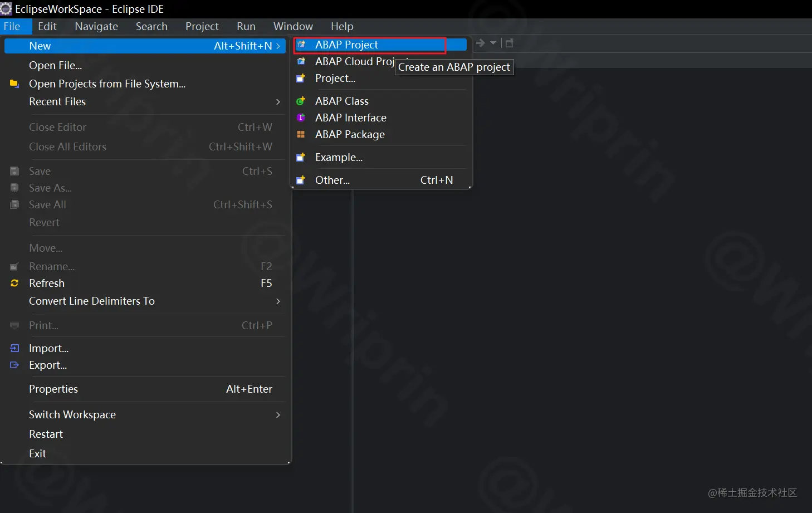Click the Alt+Shift+N shortcut text

(243, 46)
